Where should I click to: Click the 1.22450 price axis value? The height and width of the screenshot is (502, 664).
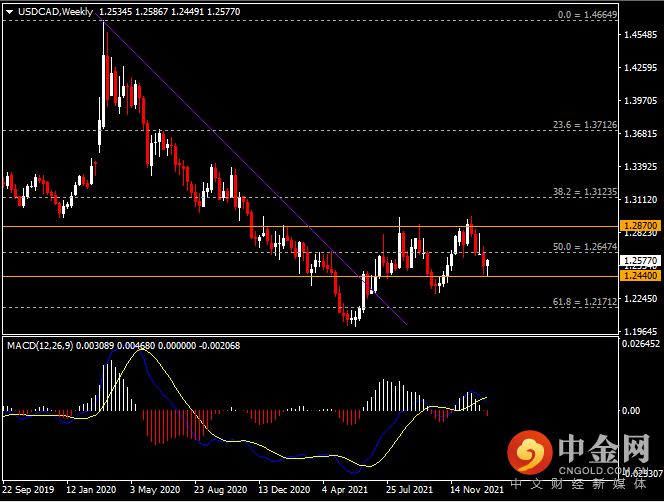coord(641,299)
